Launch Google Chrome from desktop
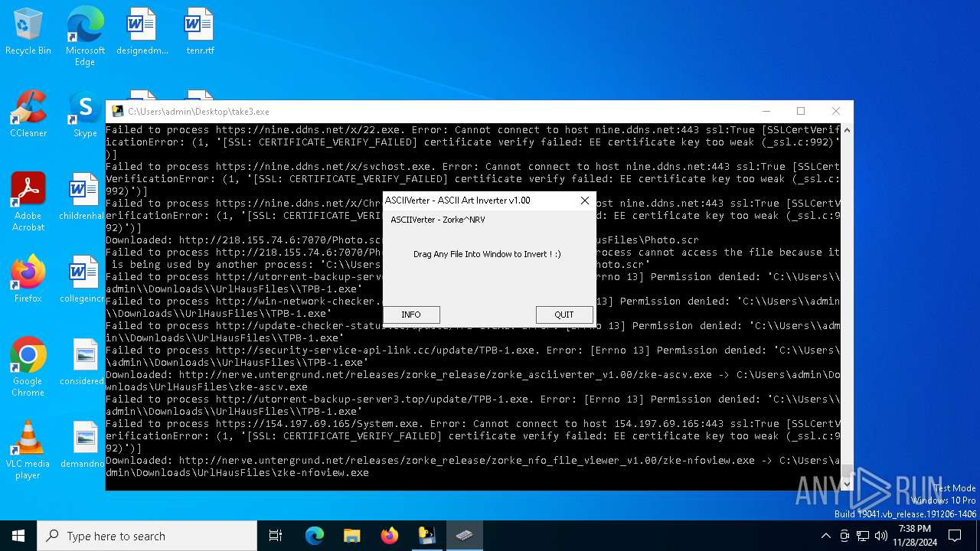Image resolution: width=980 pixels, height=551 pixels. coord(28,368)
